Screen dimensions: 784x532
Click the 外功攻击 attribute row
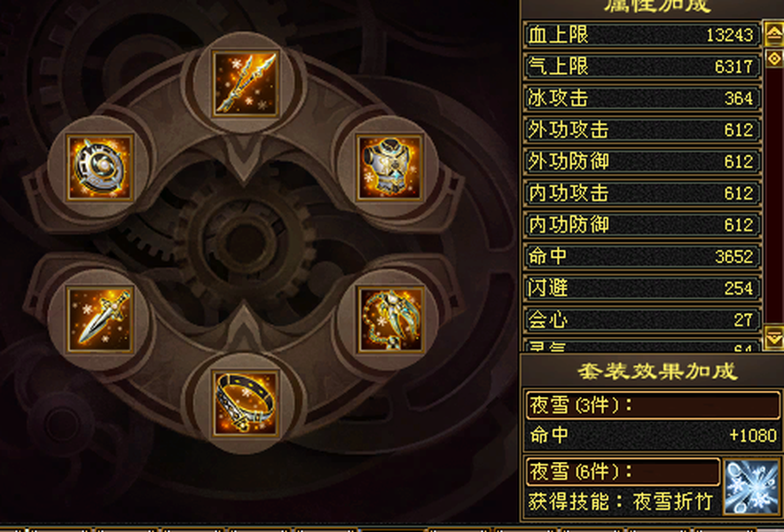(642, 129)
